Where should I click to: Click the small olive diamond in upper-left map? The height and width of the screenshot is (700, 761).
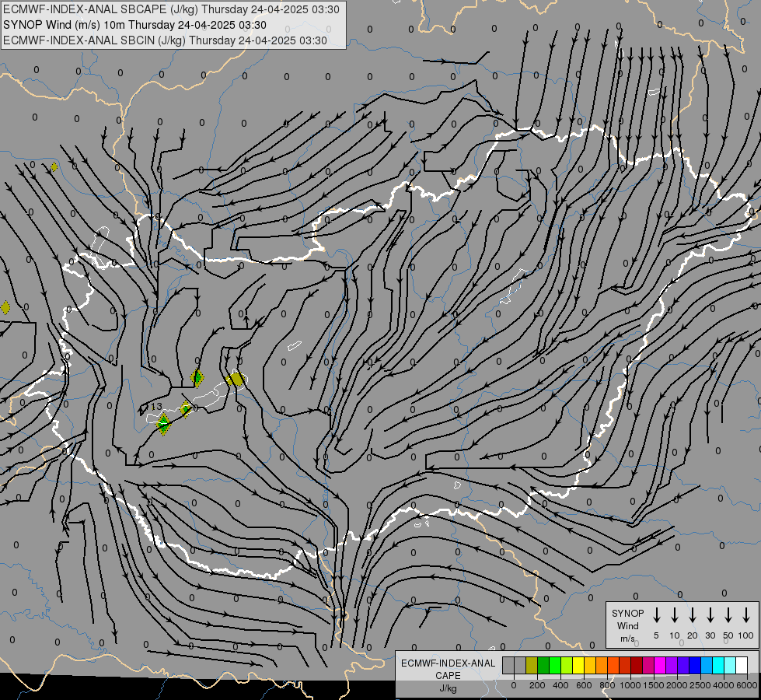click(54, 167)
